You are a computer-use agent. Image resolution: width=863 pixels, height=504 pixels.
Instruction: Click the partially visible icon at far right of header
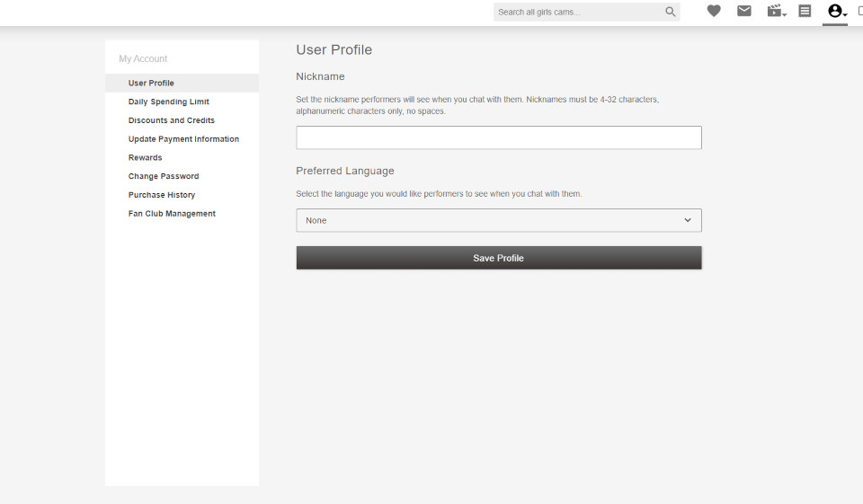point(859,12)
